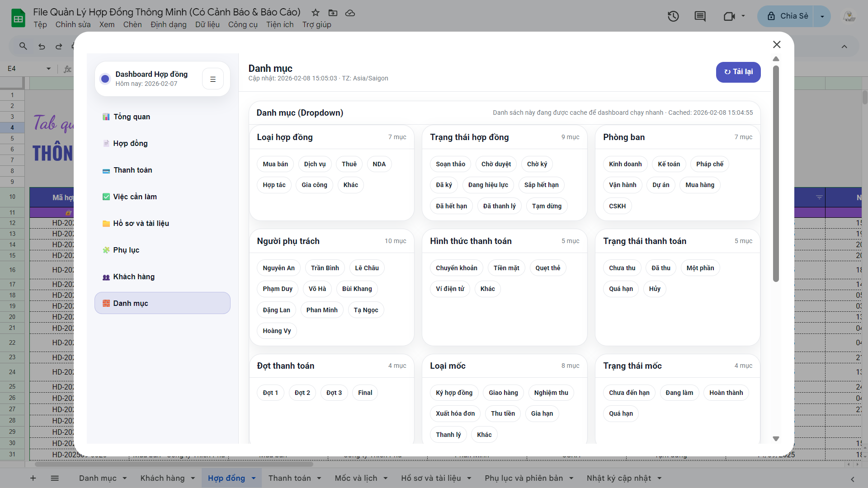Add a new sheet with plus icon
The image size is (868, 488).
33,478
